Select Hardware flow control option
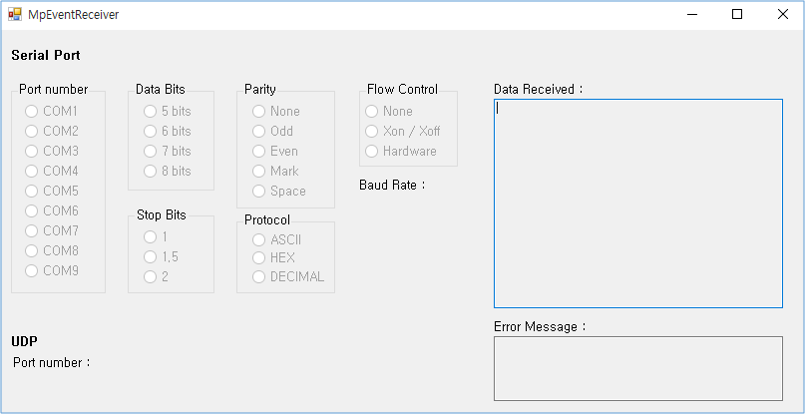 tap(372, 151)
